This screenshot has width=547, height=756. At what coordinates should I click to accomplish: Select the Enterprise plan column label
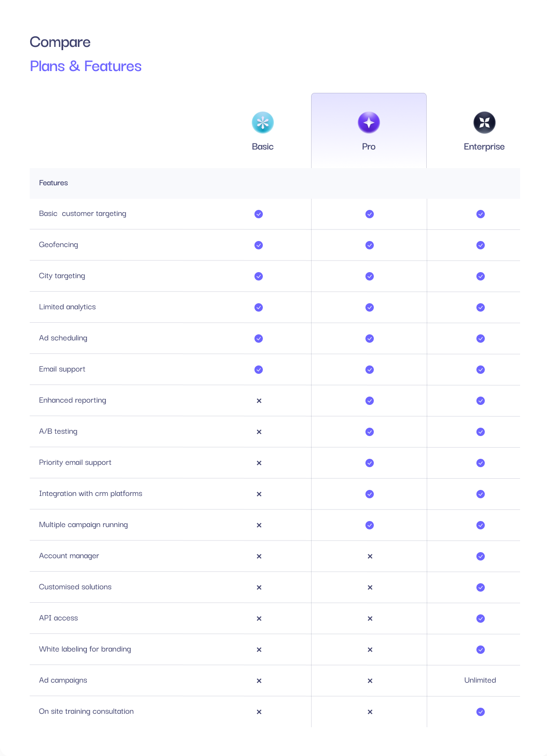pyautogui.click(x=484, y=147)
